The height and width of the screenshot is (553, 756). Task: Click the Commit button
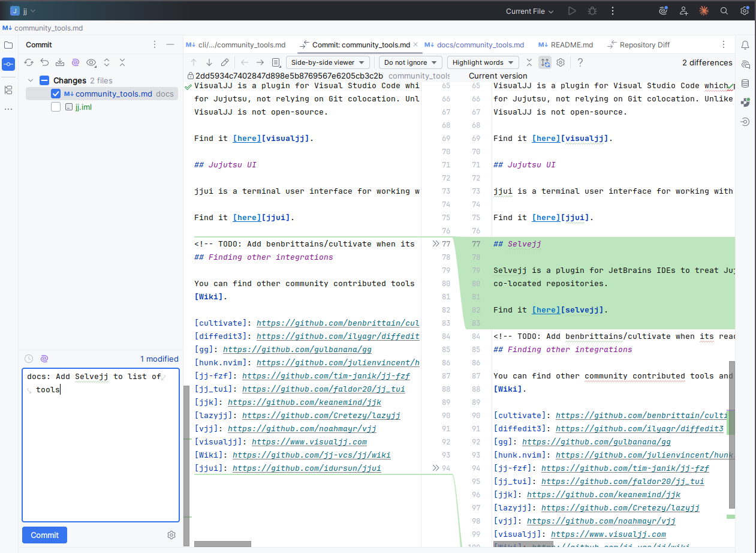tap(45, 535)
